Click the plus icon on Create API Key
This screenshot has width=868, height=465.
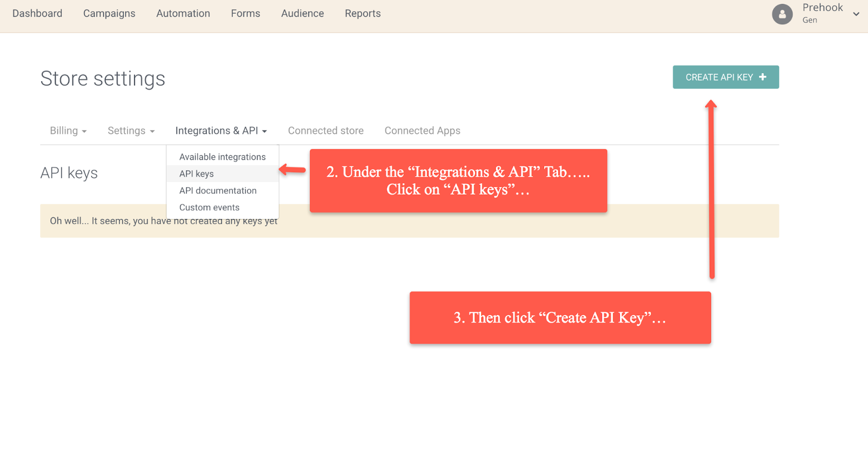coord(763,77)
